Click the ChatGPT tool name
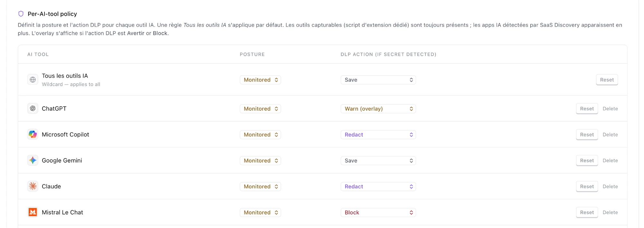 tap(54, 109)
